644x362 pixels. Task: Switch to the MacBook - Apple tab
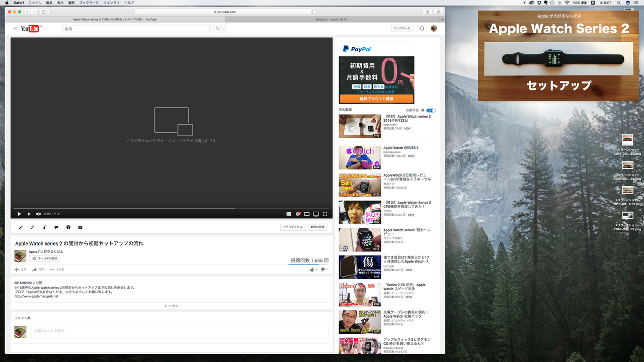coord(332,19)
